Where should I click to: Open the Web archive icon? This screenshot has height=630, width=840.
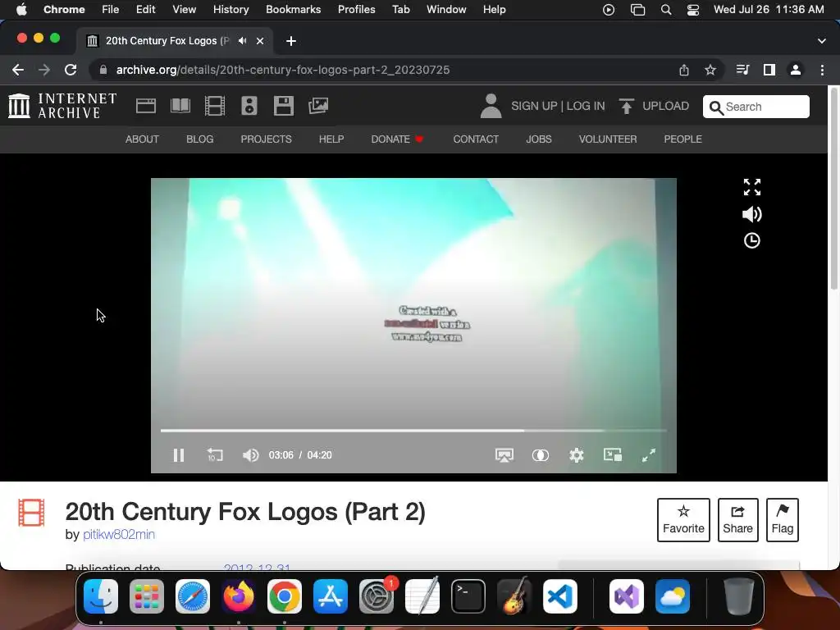coord(146,106)
